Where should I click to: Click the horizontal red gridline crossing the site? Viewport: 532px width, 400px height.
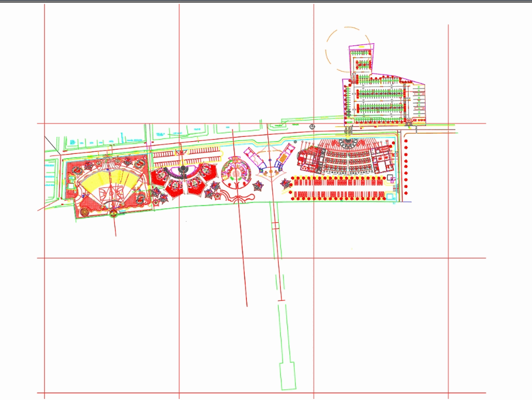[160, 123]
